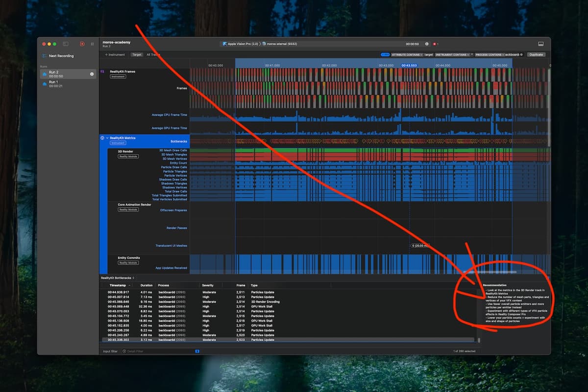Select the Translucent UI Meshes lane
The image size is (588, 392).
(171, 245)
